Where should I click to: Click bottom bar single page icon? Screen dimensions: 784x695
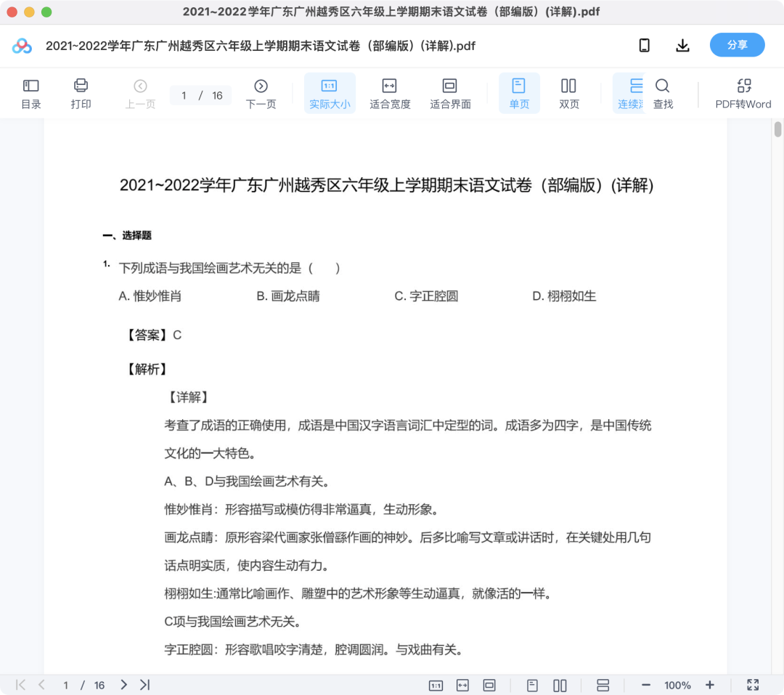coord(532,685)
